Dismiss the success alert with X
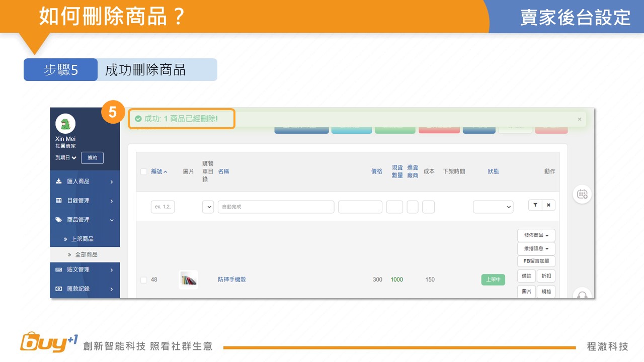 coord(579,119)
